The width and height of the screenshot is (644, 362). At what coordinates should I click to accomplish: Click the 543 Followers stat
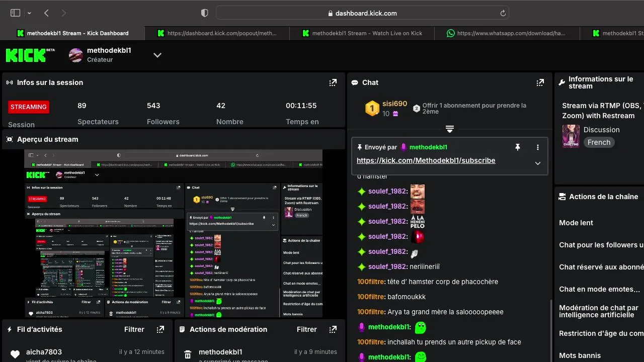[163, 113]
